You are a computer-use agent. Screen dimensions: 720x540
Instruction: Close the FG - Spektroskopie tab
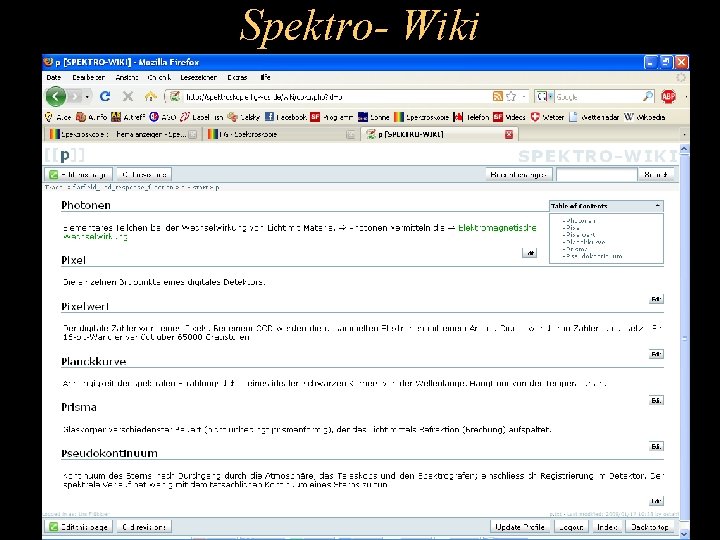point(350,135)
